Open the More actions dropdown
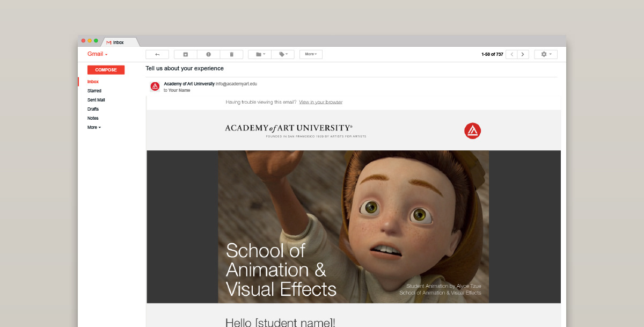Image resolution: width=644 pixels, height=327 pixels. [311, 54]
